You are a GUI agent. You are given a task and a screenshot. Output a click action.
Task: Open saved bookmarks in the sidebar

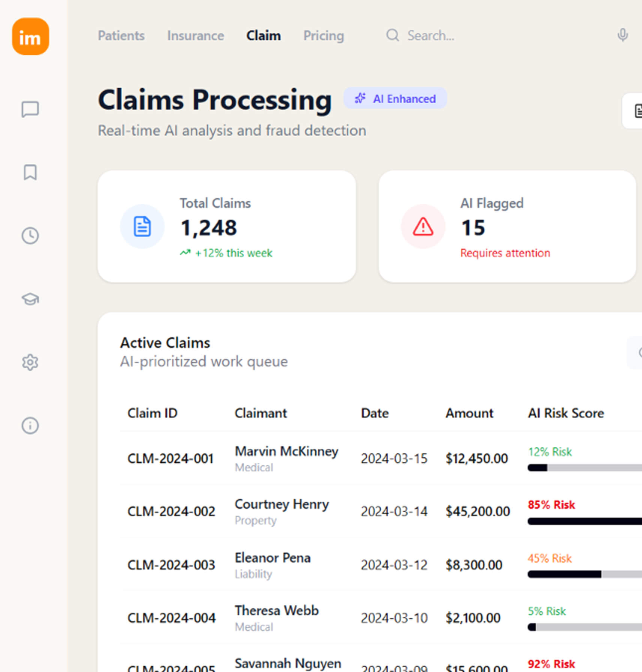pyautogui.click(x=30, y=173)
